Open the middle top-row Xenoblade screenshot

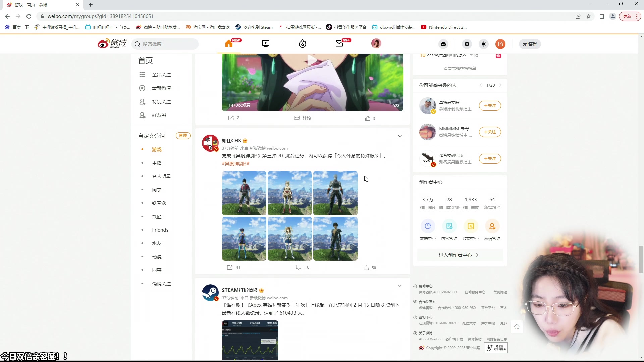290,193
